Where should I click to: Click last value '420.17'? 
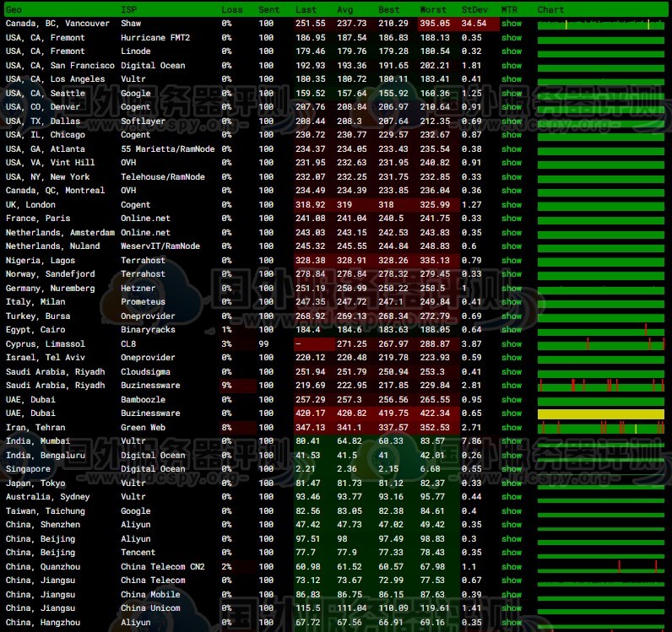click(x=311, y=413)
